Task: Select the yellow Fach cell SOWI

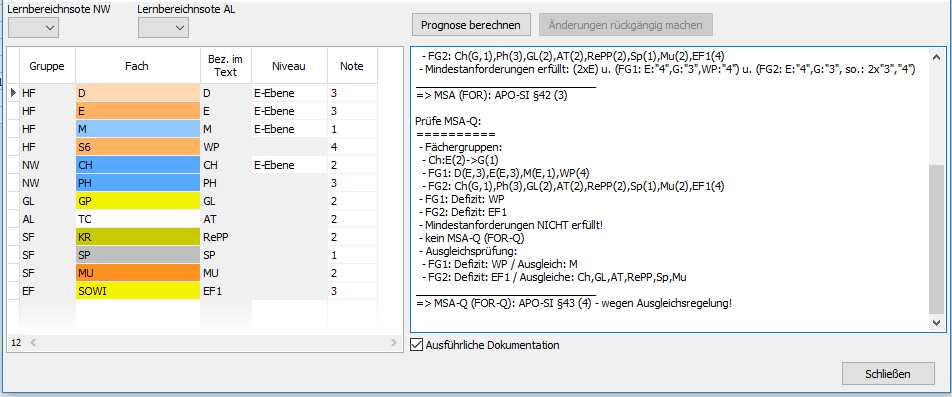Action: pyautogui.click(x=138, y=290)
